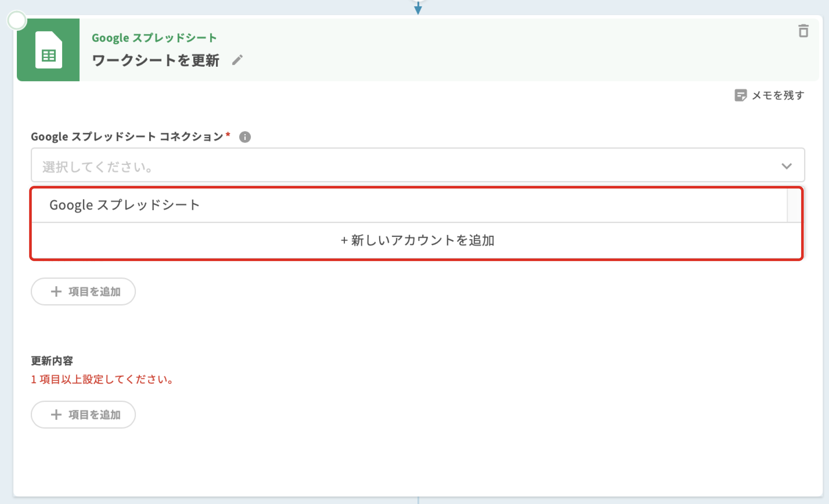The height and width of the screenshot is (504, 829).
Task: Click the 選択してください connection select field
Action: click(404, 166)
